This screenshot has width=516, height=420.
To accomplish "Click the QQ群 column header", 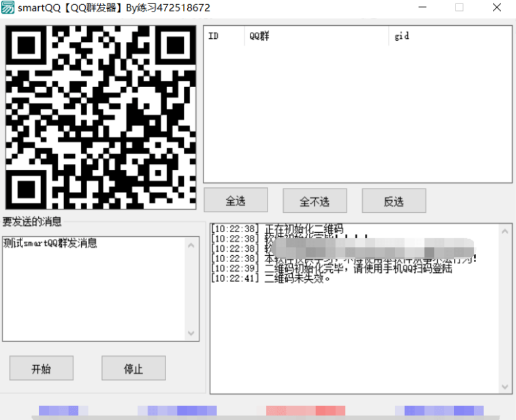I will coord(317,36).
